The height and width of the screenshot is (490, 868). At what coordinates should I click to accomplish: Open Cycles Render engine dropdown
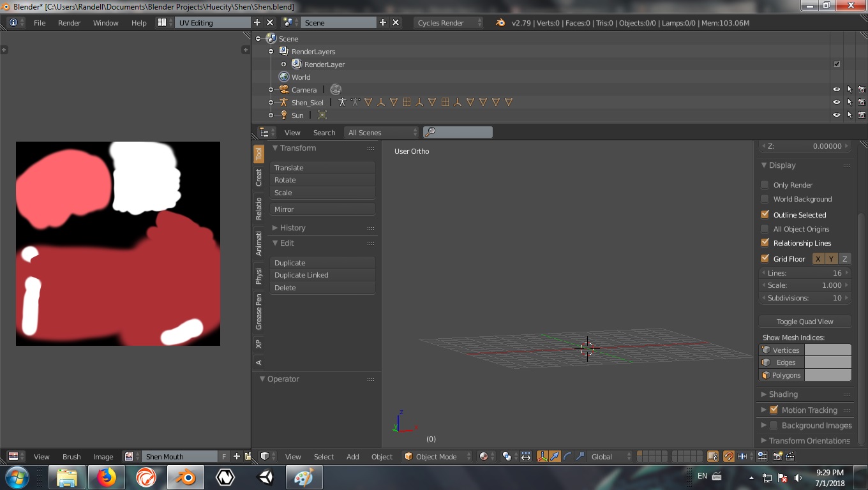coord(449,22)
